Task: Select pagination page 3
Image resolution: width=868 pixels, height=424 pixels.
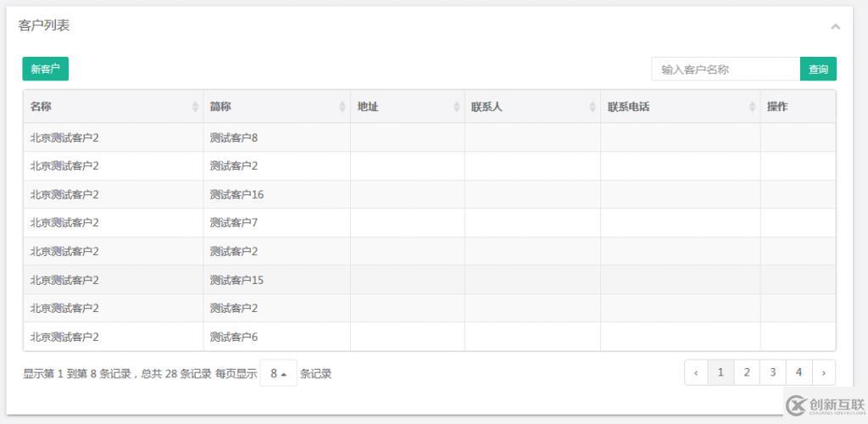Action: pyautogui.click(x=773, y=372)
